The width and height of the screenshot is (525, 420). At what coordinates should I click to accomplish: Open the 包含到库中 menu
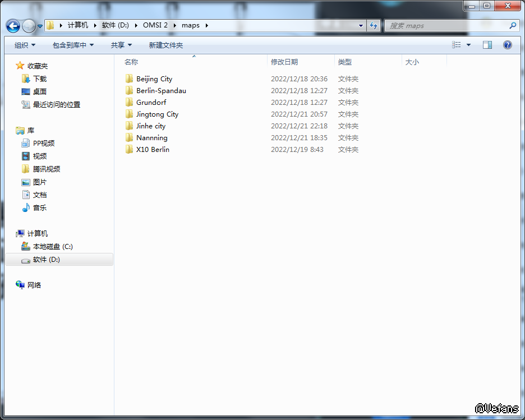73,45
